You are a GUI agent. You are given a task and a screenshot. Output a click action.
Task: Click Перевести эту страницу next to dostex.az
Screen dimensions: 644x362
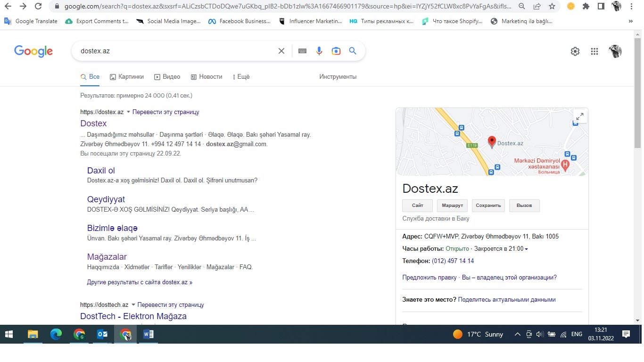click(x=166, y=112)
